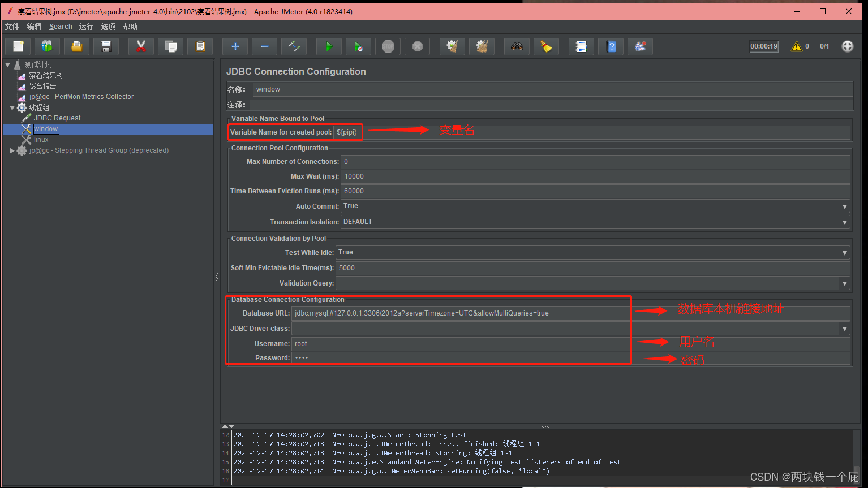Expand all nodes with plus icon
868x488 pixels.
point(235,46)
